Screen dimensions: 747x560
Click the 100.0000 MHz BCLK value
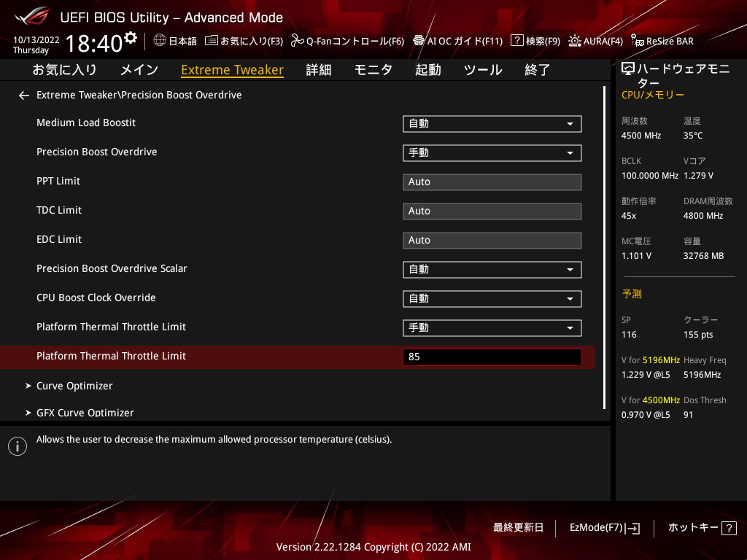click(x=650, y=176)
